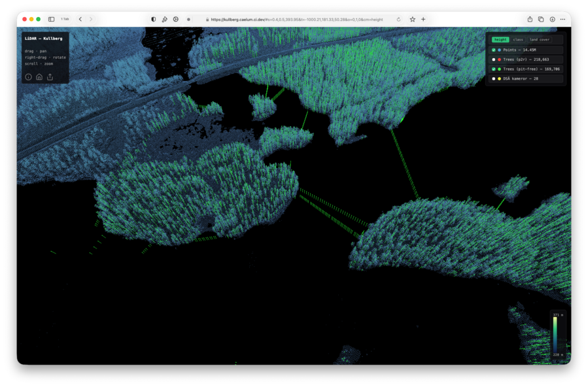Open the browser downloads icon
Image resolution: width=588 pixels, height=387 pixels.
point(552,20)
